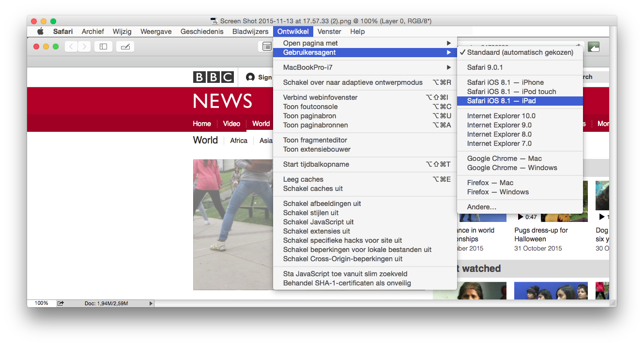
Task: Click Safari's back navigation arrow
Action: (x=71, y=47)
